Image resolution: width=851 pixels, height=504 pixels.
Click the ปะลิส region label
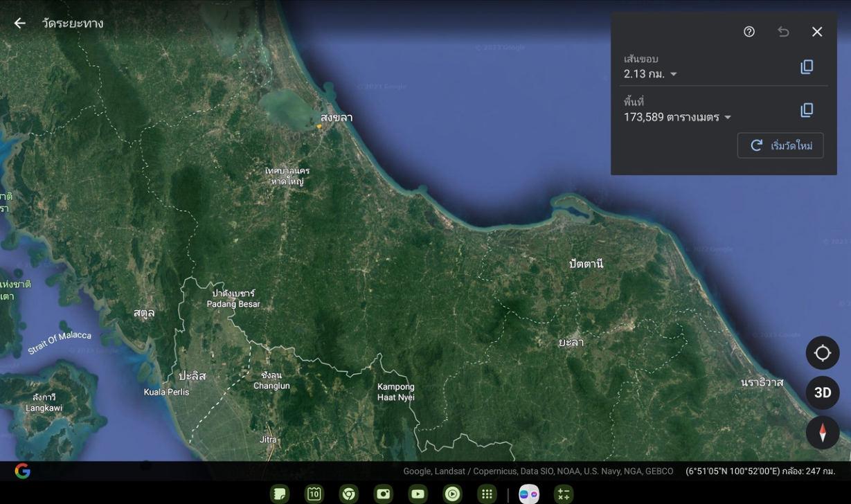click(x=192, y=376)
